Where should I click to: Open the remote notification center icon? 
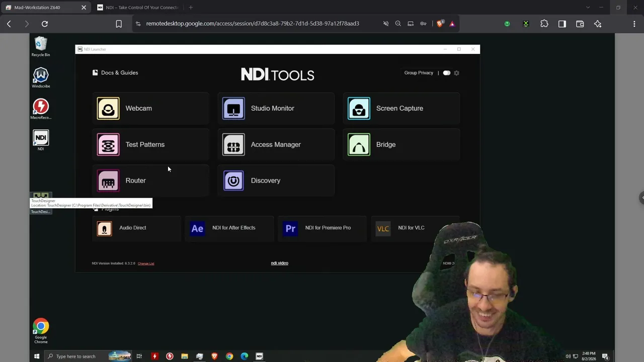click(605, 356)
